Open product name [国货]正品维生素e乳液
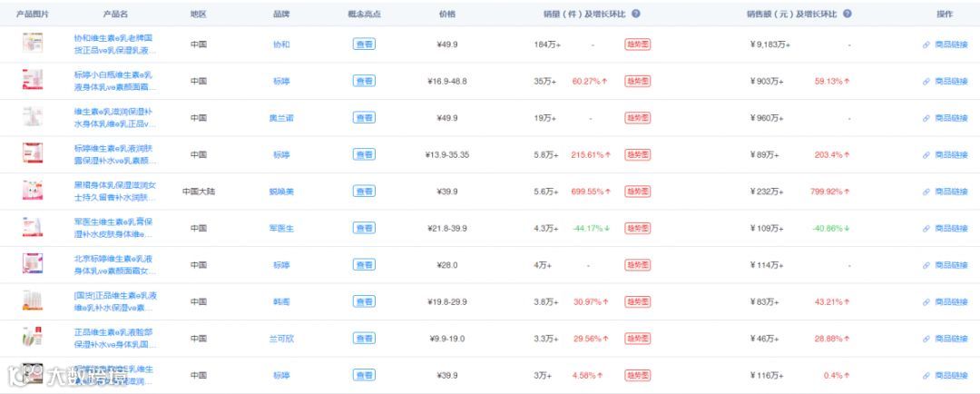The width and height of the screenshot is (980, 394). [x=115, y=301]
